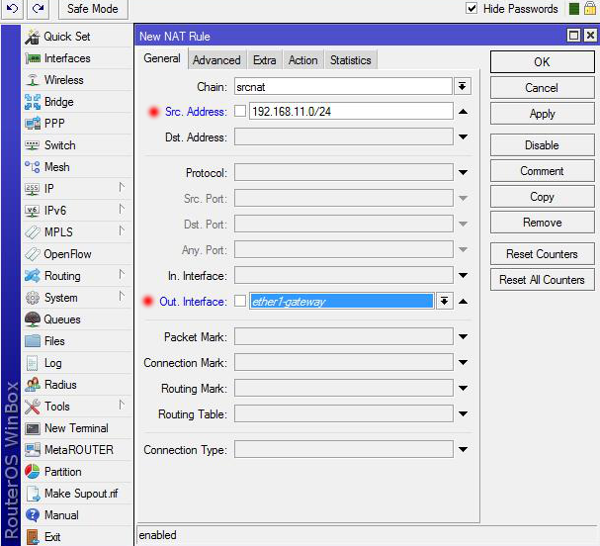The image size is (600, 546).
Task: Expand the Packet Mark field
Action: click(x=463, y=337)
